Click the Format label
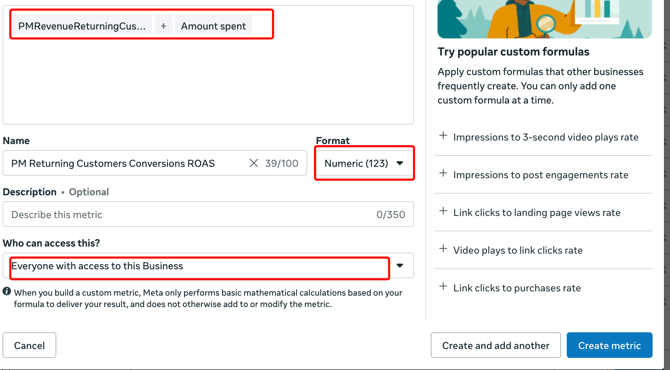The height and width of the screenshot is (370, 670). tap(333, 141)
